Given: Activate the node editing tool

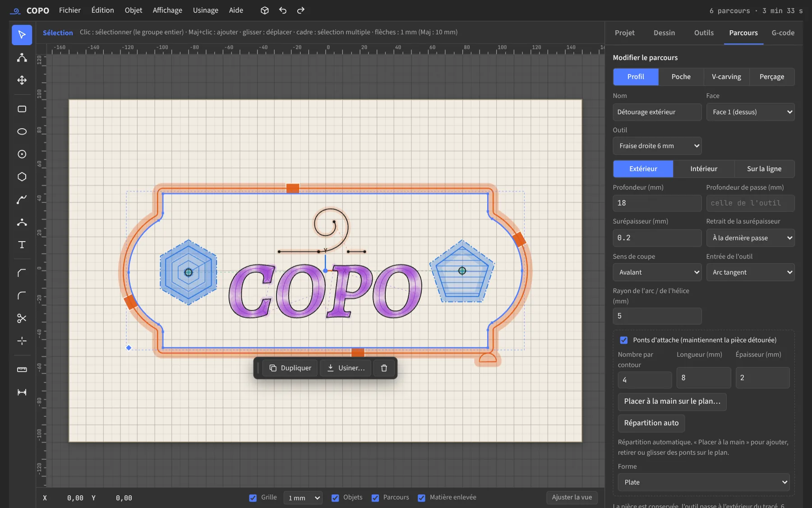Looking at the screenshot, I should tap(22, 57).
